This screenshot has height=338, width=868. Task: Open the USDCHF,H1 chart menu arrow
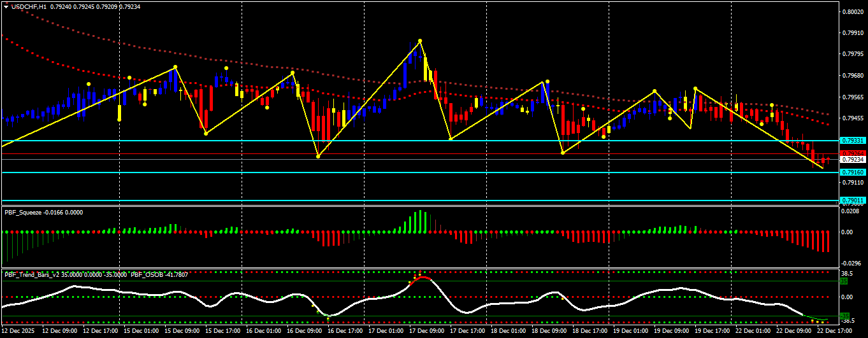pyautogui.click(x=6, y=6)
